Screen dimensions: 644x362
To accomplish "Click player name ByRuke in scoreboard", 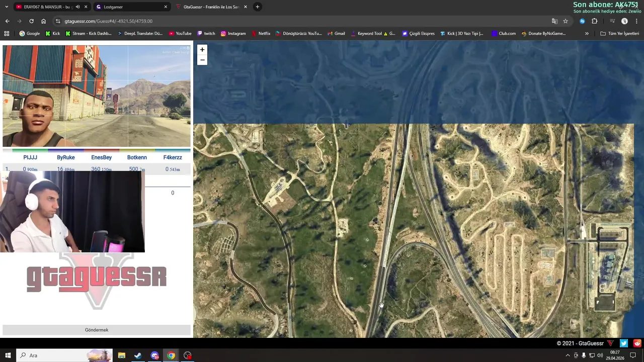I will (66, 157).
